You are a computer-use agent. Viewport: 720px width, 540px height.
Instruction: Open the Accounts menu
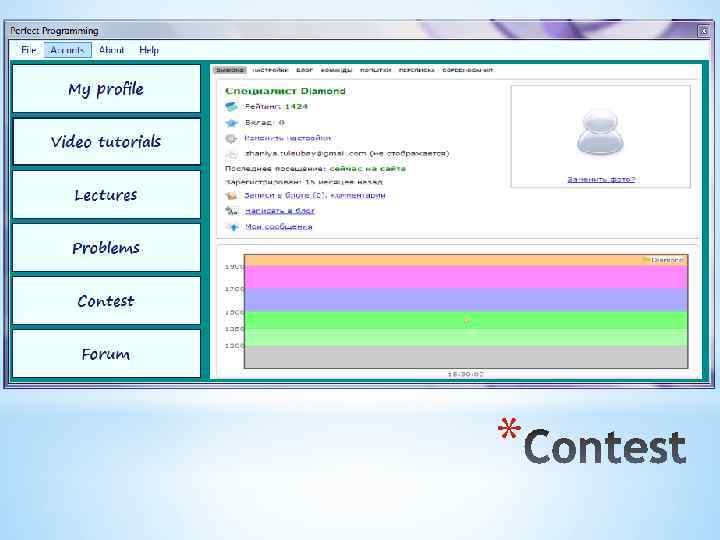pos(68,50)
